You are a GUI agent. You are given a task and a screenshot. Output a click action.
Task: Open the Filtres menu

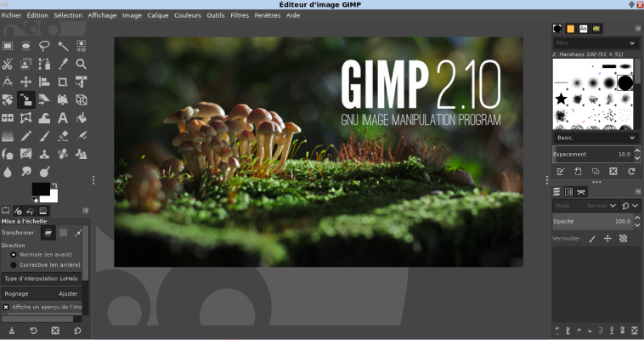click(240, 15)
